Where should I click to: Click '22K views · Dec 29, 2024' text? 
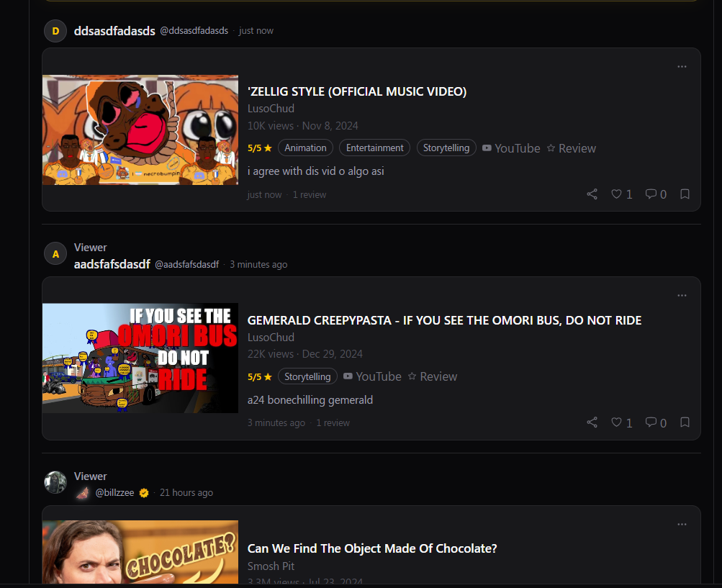[x=304, y=354]
